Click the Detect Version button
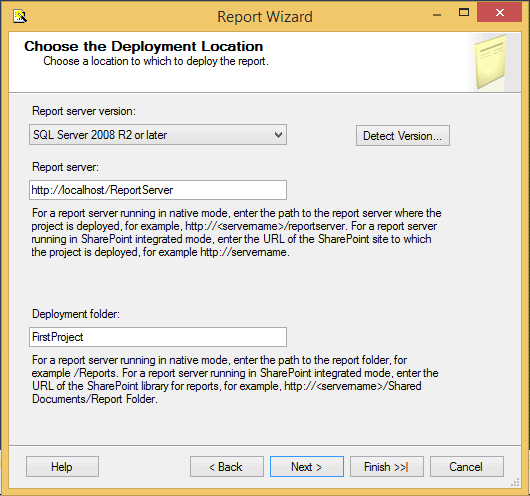Screen dimensions: 530x496 tap(403, 136)
